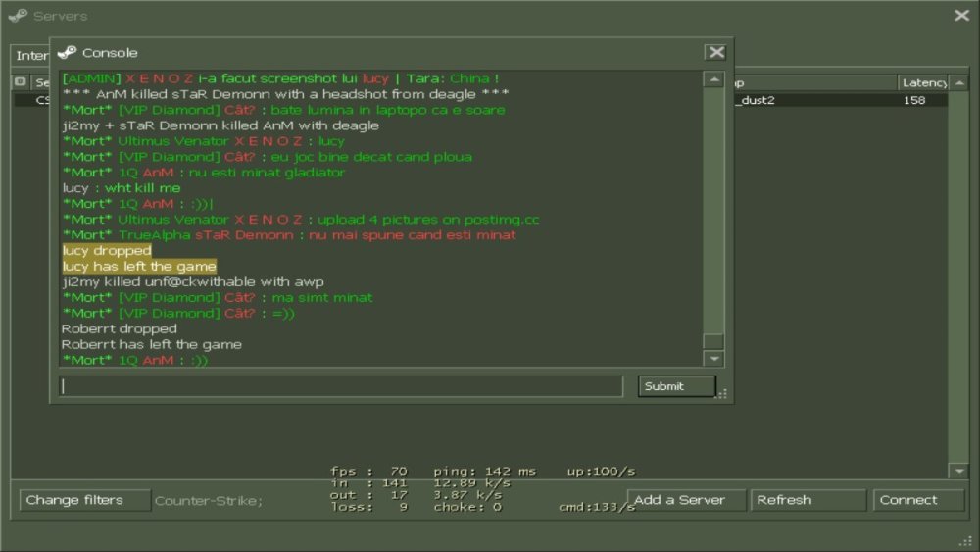Click 'Roberrt dropped' console line
This screenshot has width=980, height=552.
point(120,328)
